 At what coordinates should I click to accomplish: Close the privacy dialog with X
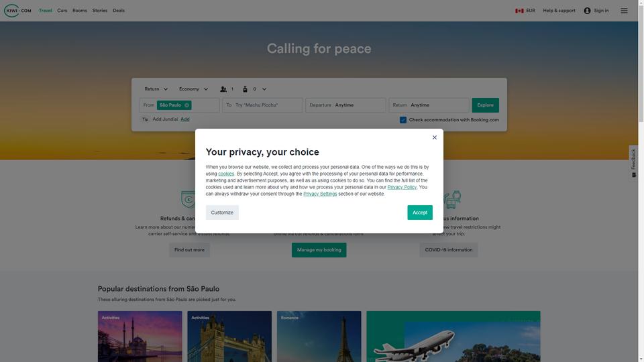pyautogui.click(x=435, y=137)
